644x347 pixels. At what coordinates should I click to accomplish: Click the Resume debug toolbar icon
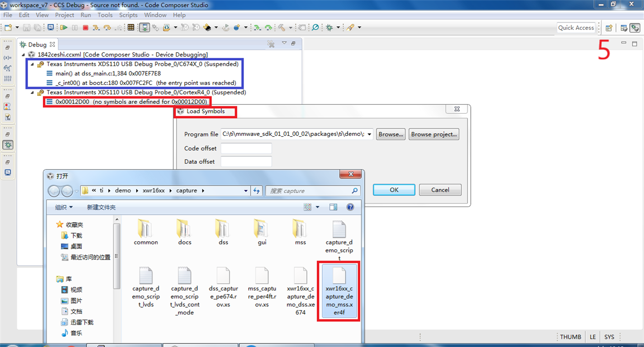(x=63, y=27)
